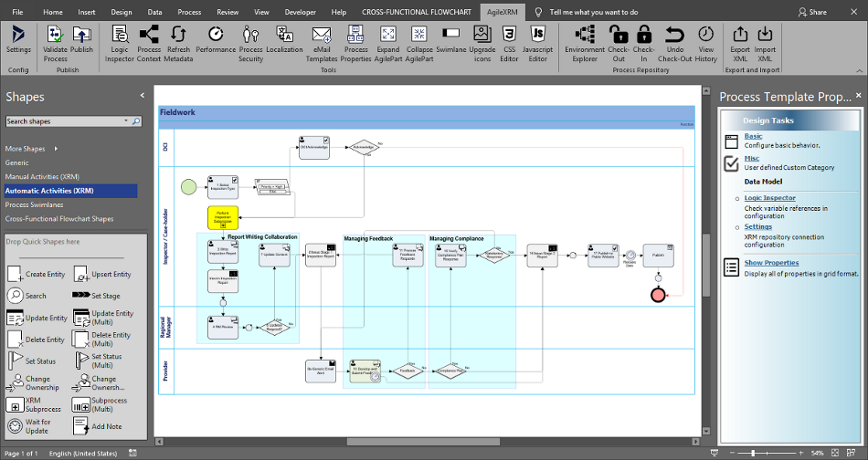Click the Share button
Viewport: 868px width, 460px height.
click(x=812, y=12)
